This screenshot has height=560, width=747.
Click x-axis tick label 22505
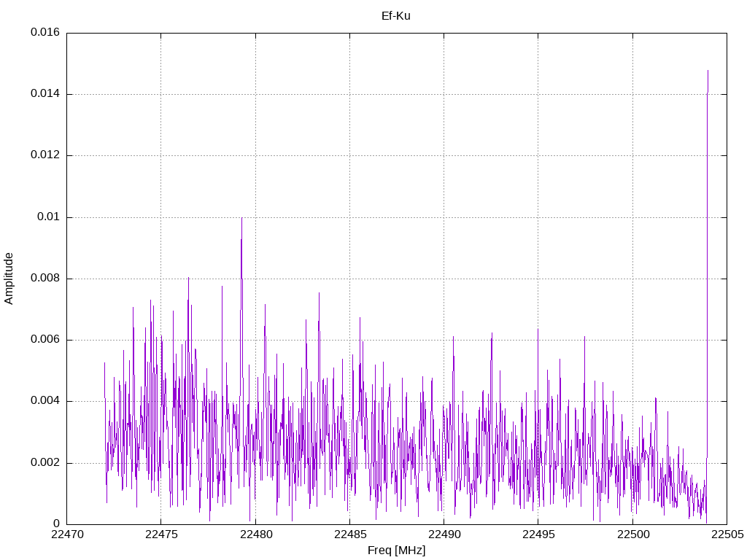tap(727, 534)
